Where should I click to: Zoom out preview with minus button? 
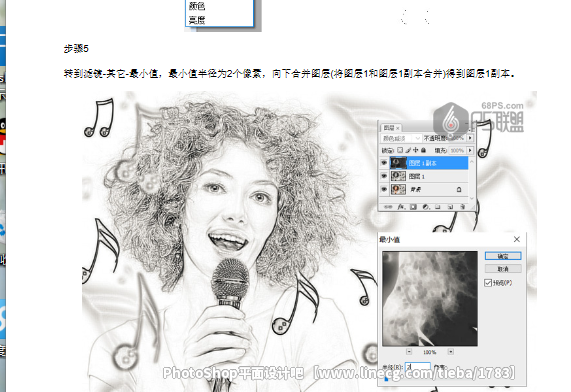click(x=409, y=352)
